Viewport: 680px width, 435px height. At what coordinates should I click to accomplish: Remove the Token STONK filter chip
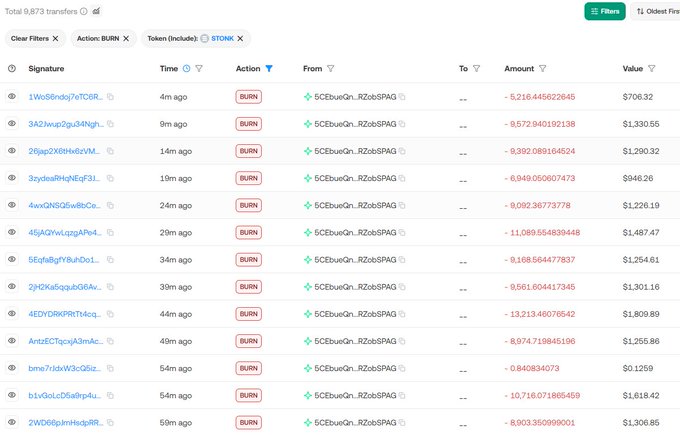click(x=240, y=39)
